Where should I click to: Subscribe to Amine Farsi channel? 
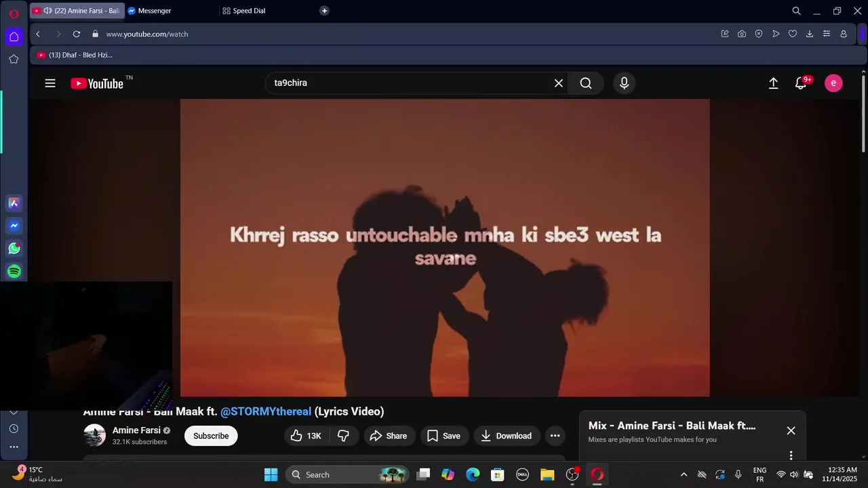pos(211,436)
